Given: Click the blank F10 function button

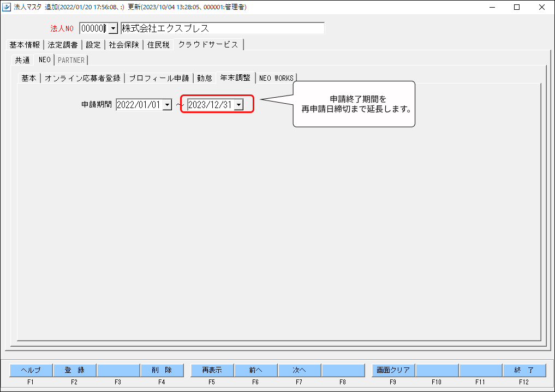Looking at the screenshot, I should 437,370.
